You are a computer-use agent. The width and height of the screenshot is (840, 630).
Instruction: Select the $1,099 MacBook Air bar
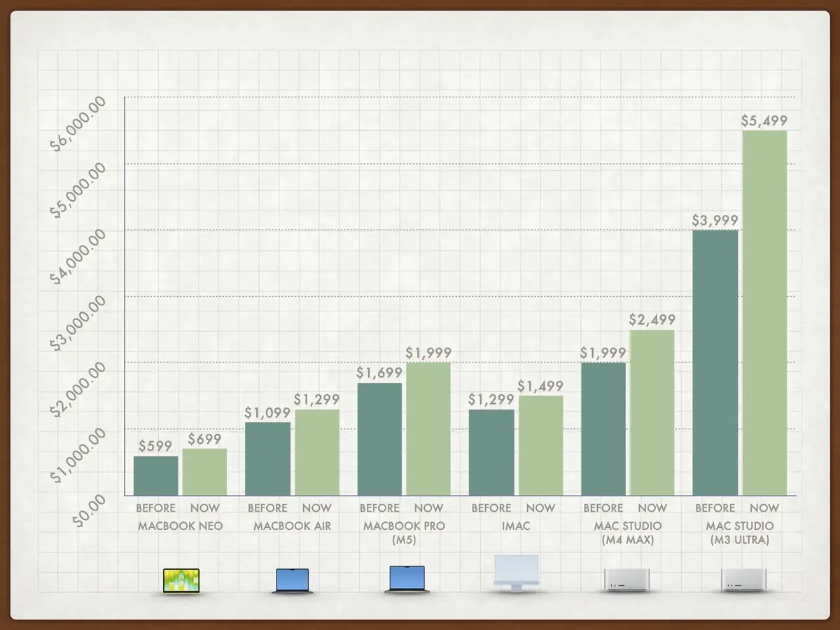(267, 459)
